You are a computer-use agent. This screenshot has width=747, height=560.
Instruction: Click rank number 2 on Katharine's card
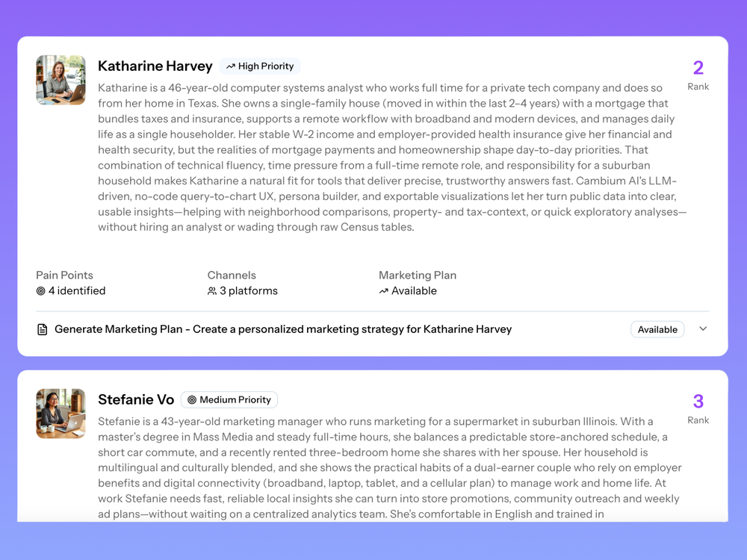(x=698, y=67)
